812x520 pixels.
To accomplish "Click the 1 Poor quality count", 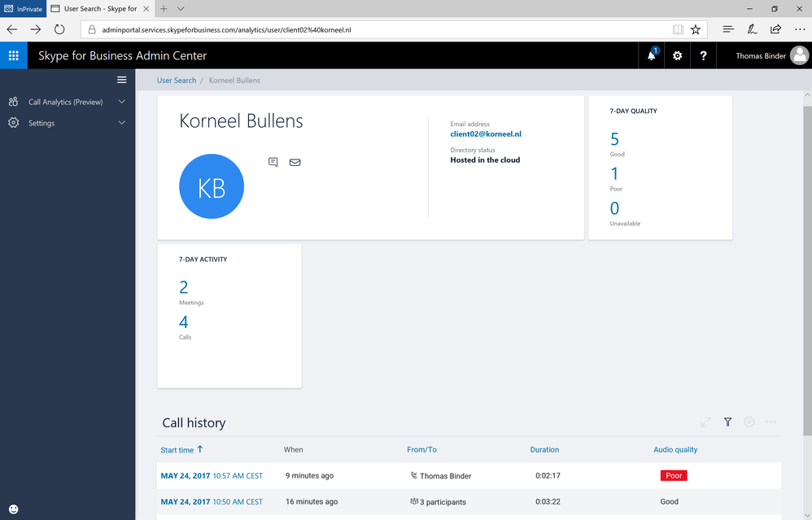I will click(615, 173).
